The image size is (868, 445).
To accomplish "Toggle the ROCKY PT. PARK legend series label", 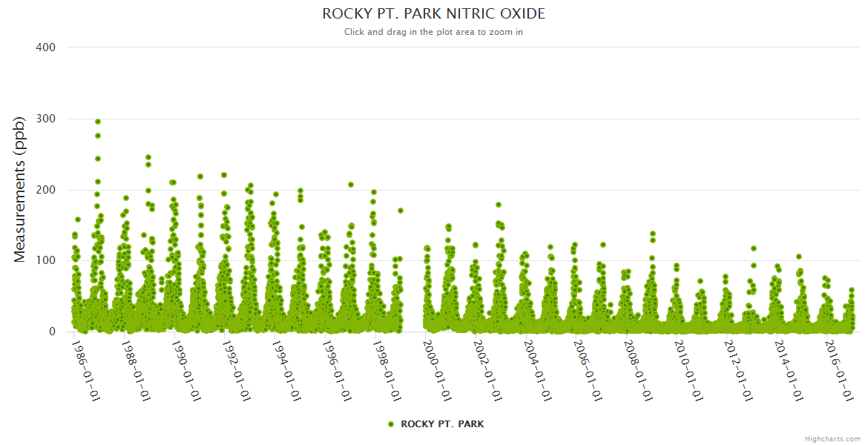I will [x=442, y=424].
